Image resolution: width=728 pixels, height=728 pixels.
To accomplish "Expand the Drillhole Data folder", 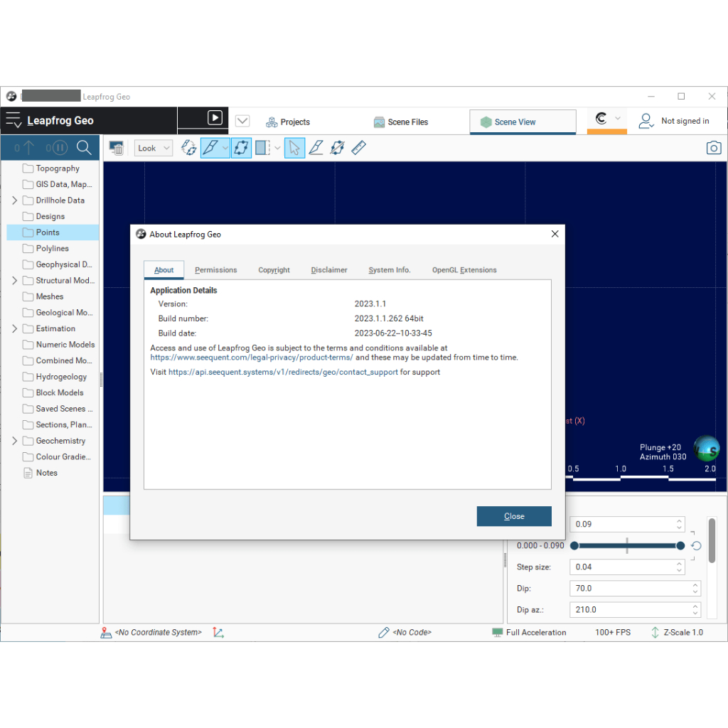I will click(15, 200).
